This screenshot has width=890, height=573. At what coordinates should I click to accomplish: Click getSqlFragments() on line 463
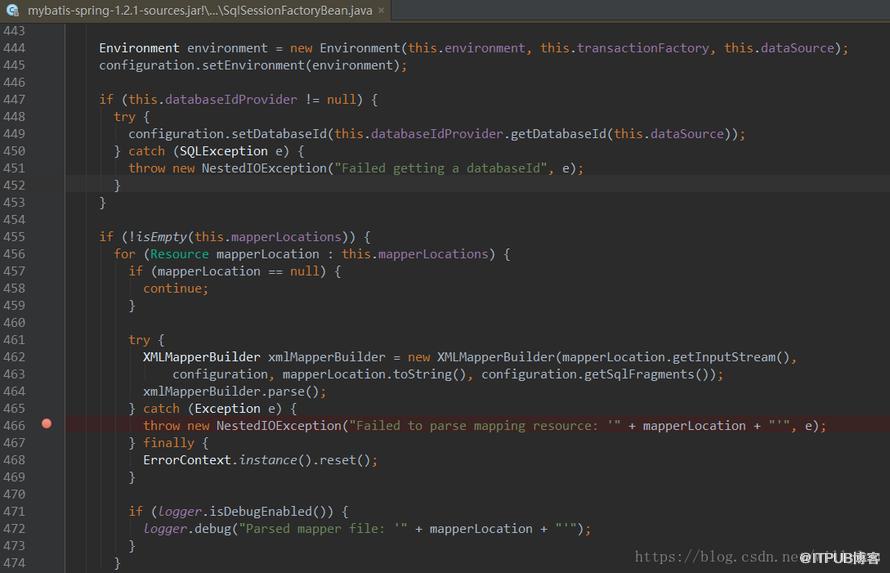[x=650, y=374]
